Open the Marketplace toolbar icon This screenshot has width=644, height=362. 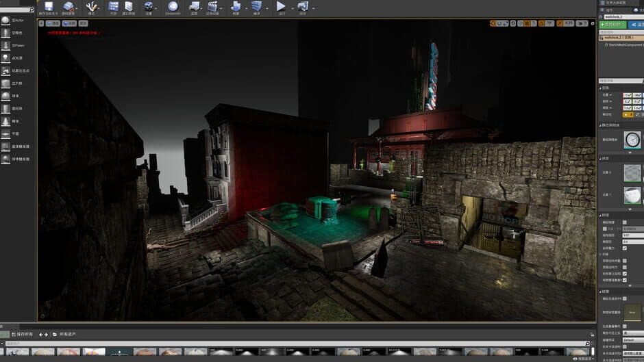(129, 6)
